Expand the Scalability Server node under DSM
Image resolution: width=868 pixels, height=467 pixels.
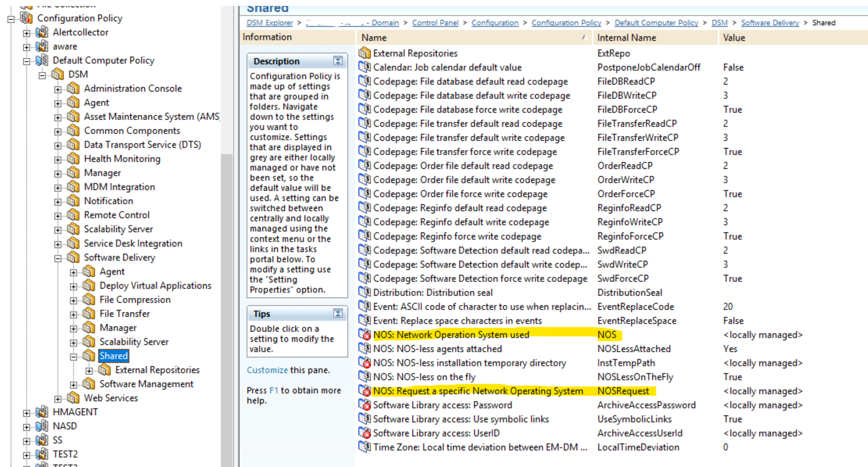[x=58, y=230]
